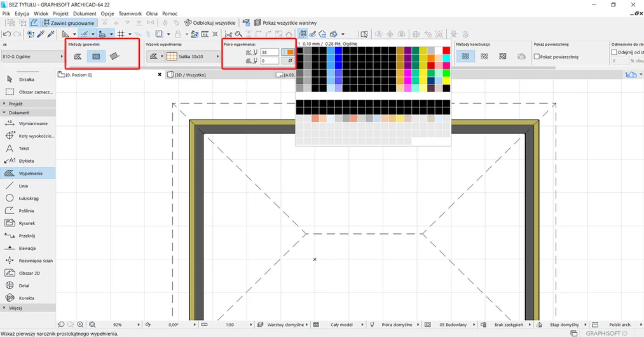This screenshot has width=644, height=337.
Task: Open the Edycja menu
Action: tap(22, 13)
